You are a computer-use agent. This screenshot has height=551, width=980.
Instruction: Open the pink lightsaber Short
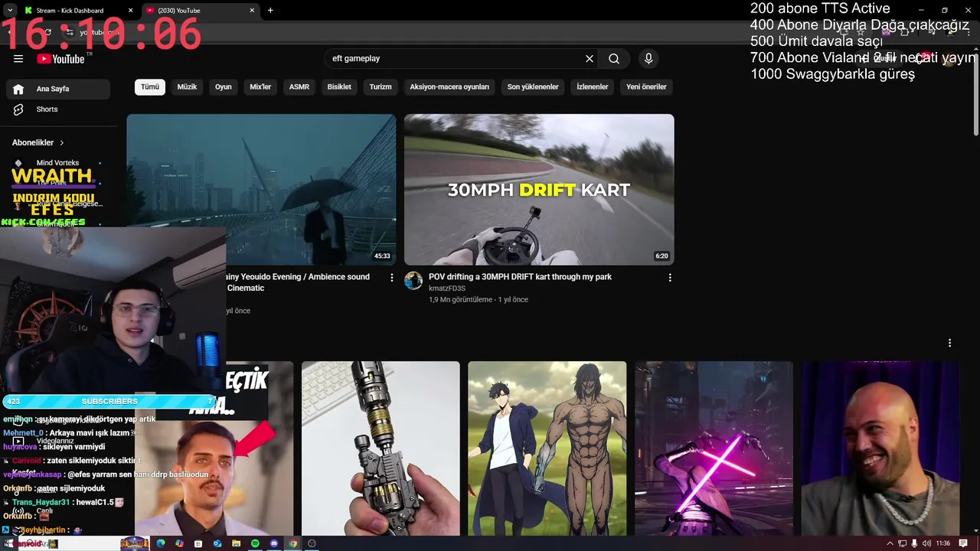714,448
